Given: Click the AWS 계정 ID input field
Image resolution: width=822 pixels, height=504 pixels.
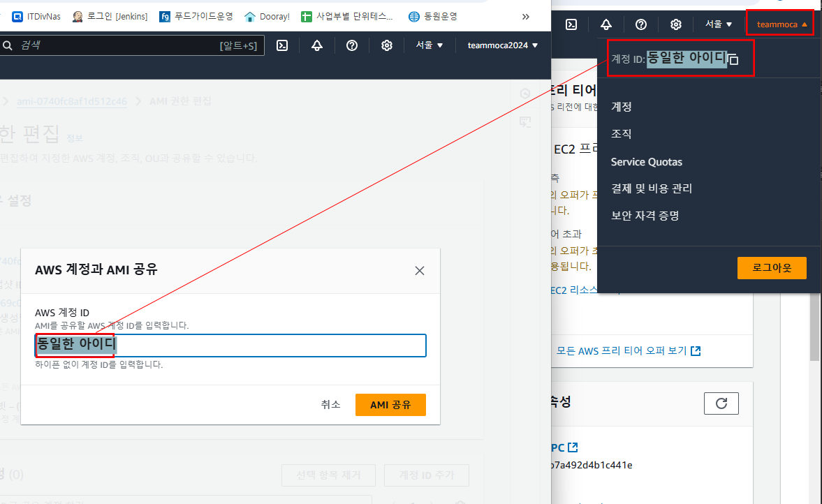Looking at the screenshot, I should (230, 346).
